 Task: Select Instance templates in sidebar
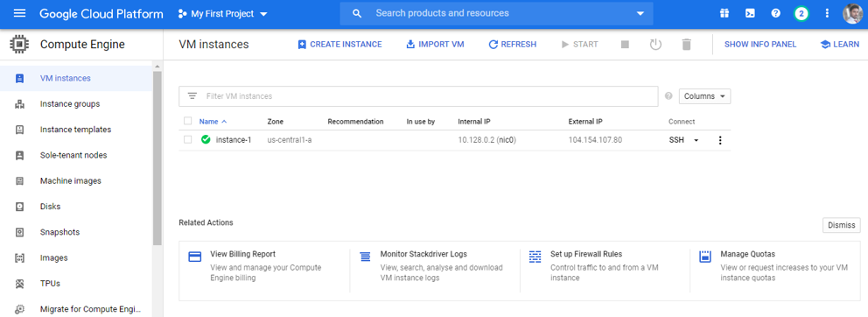(76, 129)
